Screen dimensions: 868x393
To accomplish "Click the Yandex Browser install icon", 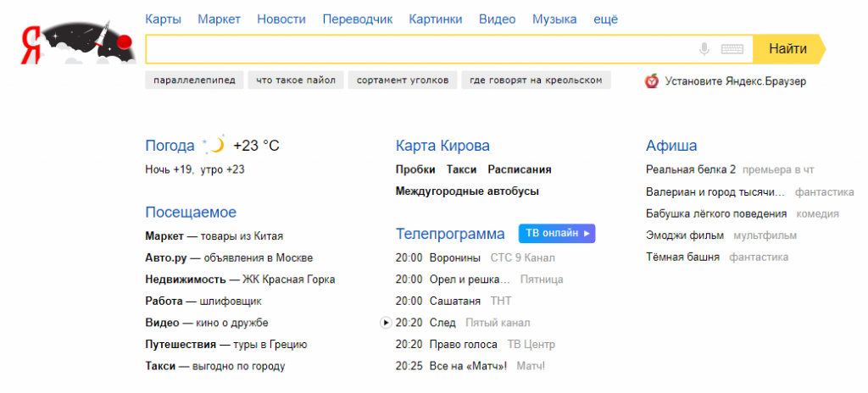I will (x=652, y=81).
